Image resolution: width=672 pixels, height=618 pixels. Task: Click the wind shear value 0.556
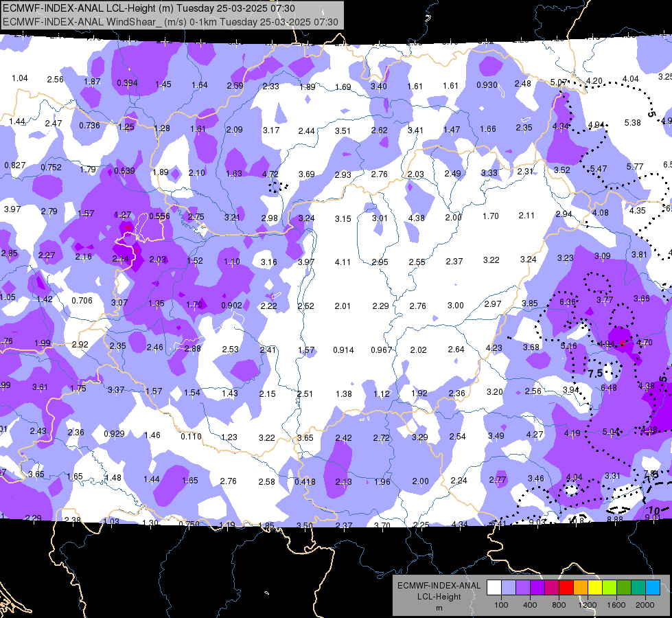pos(159,216)
